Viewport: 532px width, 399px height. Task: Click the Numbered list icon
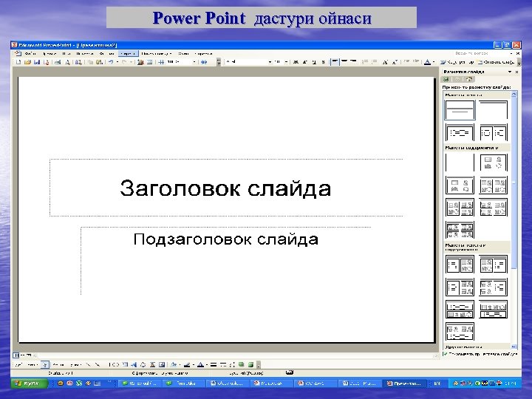click(x=365, y=62)
